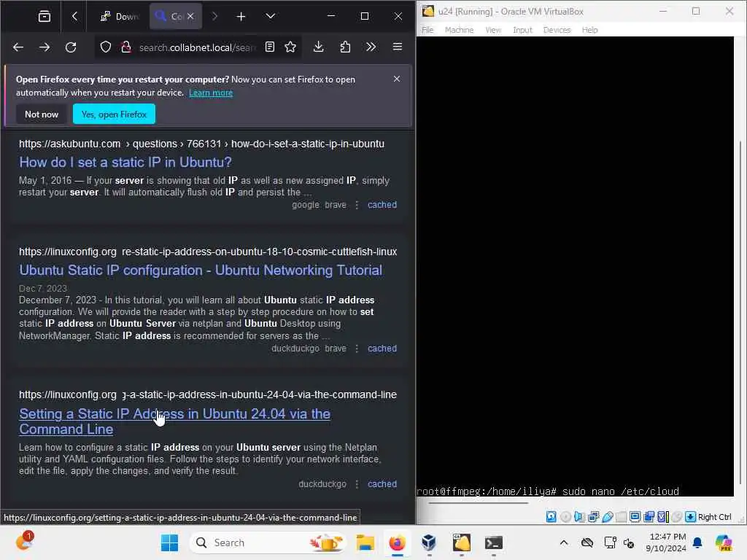Click VirtualBox hard disk activity indicator
The height and width of the screenshot is (560, 747).
pyautogui.click(x=551, y=517)
